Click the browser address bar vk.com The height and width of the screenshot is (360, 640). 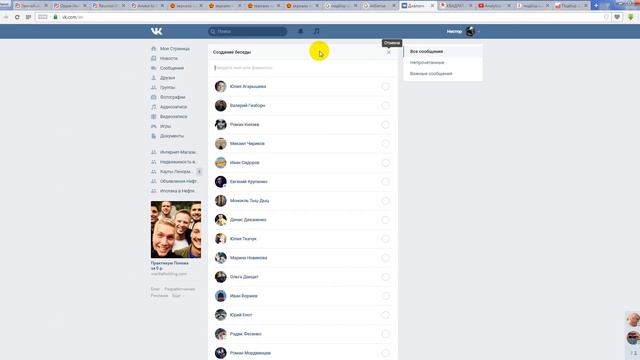(x=72, y=17)
